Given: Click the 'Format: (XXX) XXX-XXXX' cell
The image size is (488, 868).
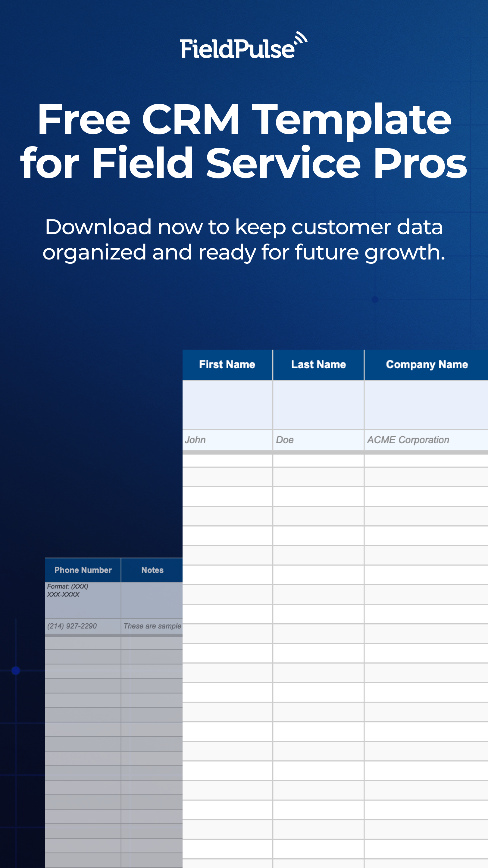Looking at the screenshot, I should point(83,600).
